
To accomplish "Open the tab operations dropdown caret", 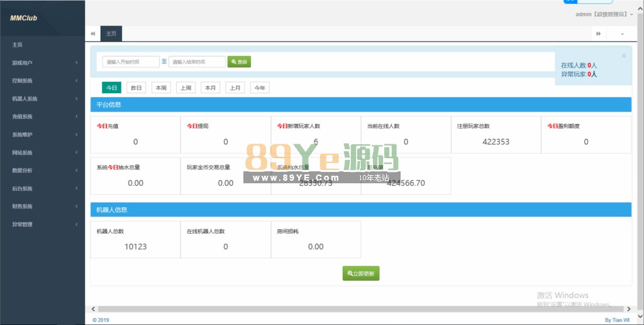I will (623, 33).
